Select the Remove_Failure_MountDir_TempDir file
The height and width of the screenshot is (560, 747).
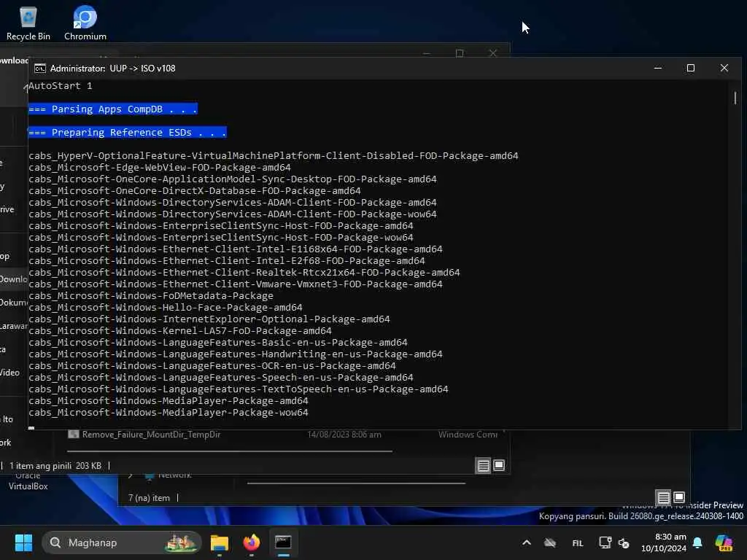pyautogui.click(x=151, y=435)
